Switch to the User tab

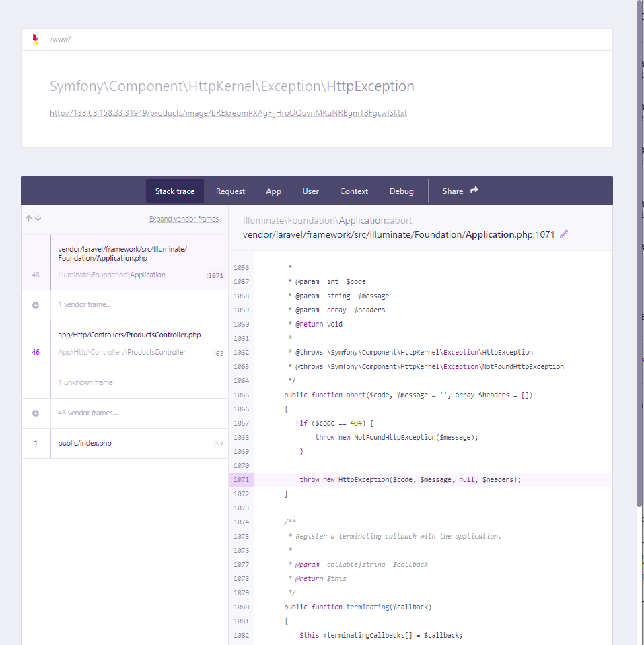(310, 191)
